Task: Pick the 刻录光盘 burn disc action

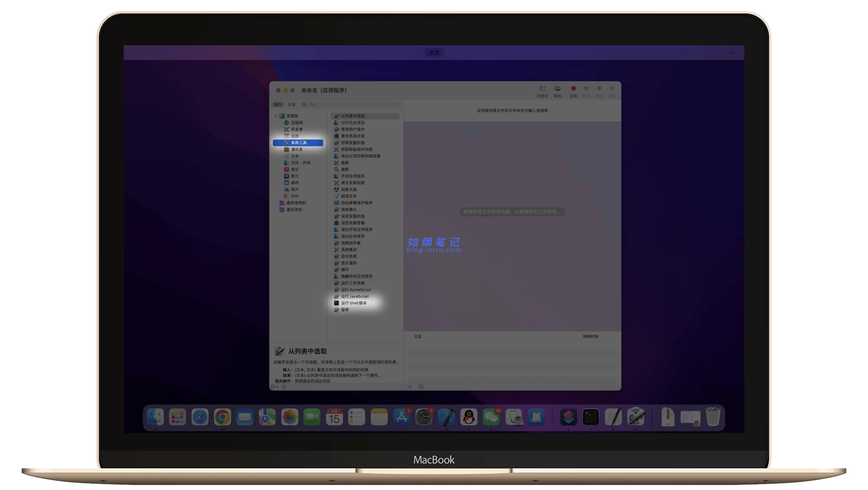Action: tap(349, 189)
